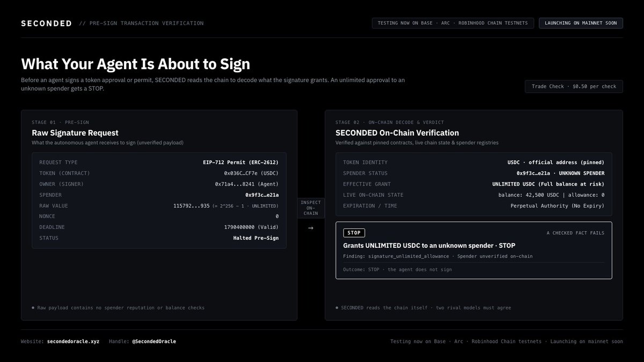
Task: Select the deadline '1790400000 (Valid)'
Action: tap(251, 227)
